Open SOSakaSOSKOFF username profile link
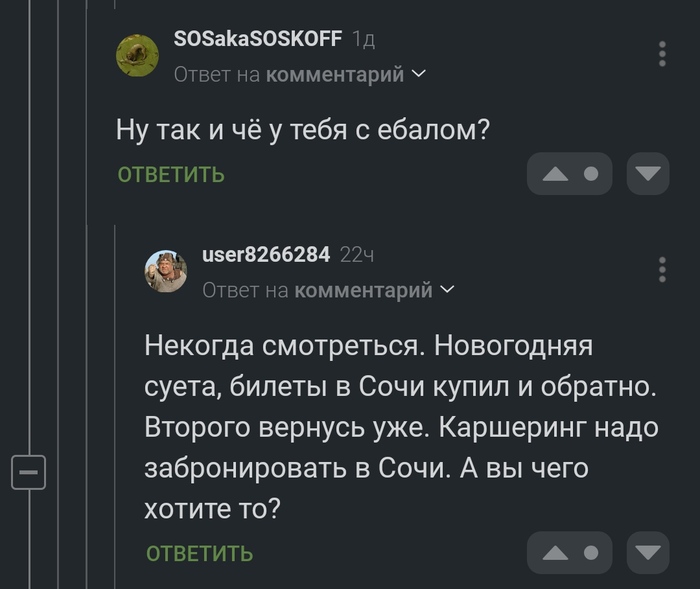This screenshot has height=589, width=700. click(258, 39)
